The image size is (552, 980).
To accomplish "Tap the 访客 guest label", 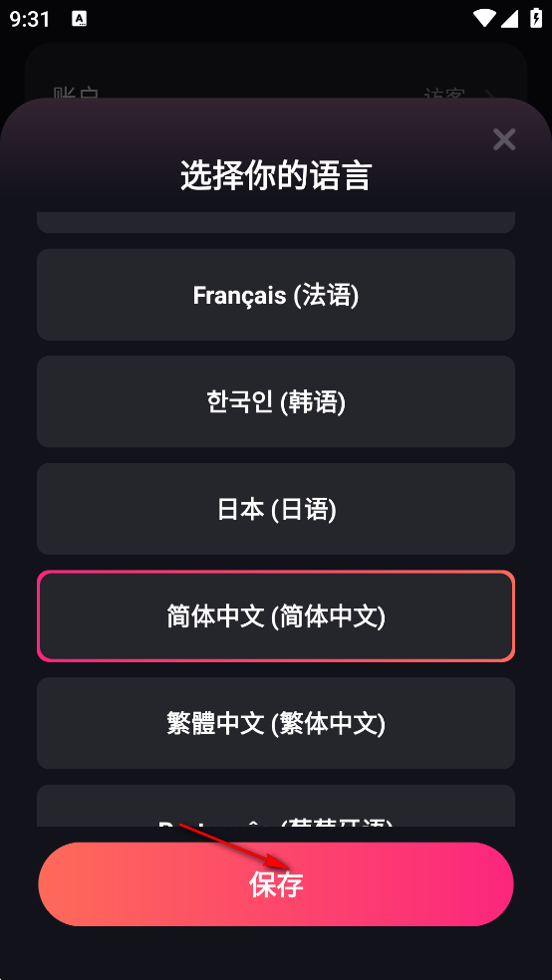I will [x=444, y=94].
